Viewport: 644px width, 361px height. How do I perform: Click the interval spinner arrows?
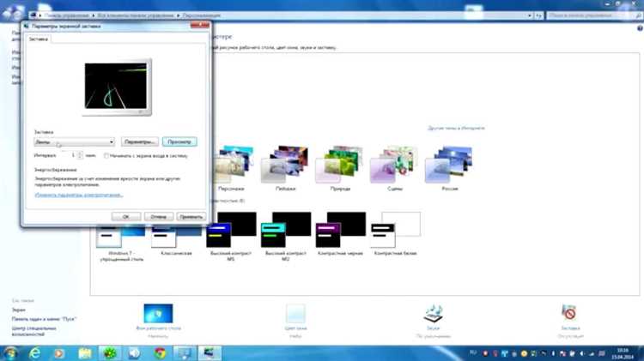click(x=80, y=155)
